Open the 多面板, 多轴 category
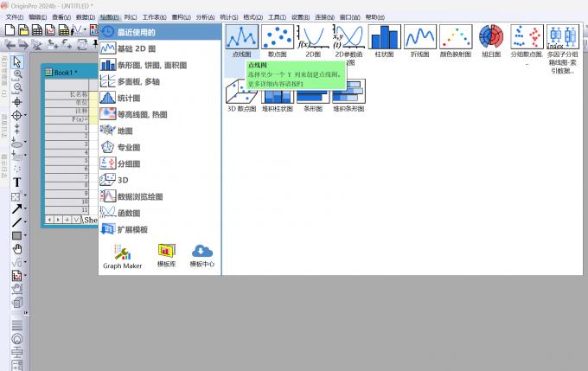The height and width of the screenshot is (371, 588). click(160, 82)
